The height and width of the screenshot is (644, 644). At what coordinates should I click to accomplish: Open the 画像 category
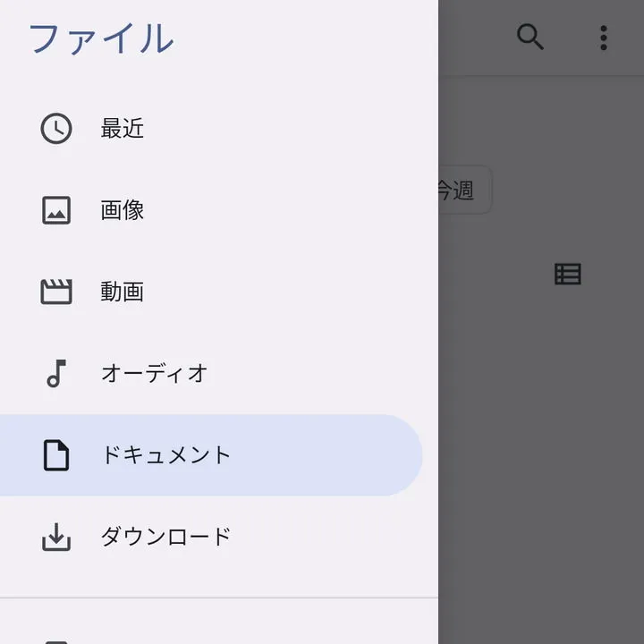123,210
